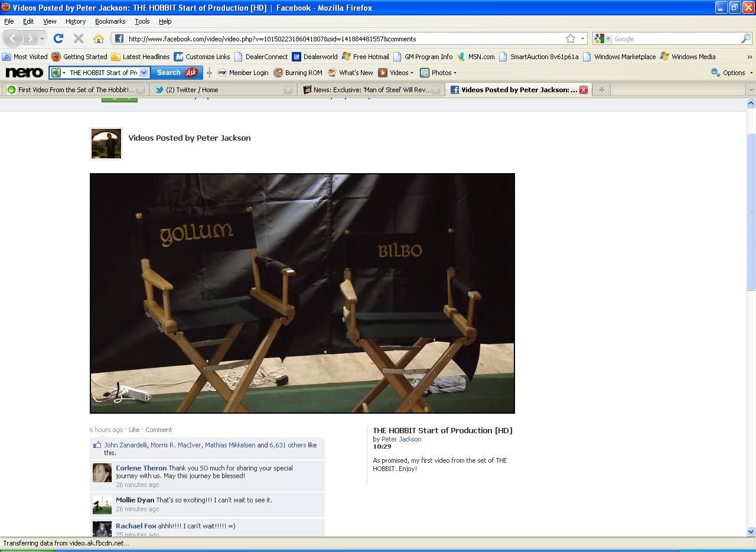
Task: Expand the Nero search box history dropdown
Action: point(144,73)
